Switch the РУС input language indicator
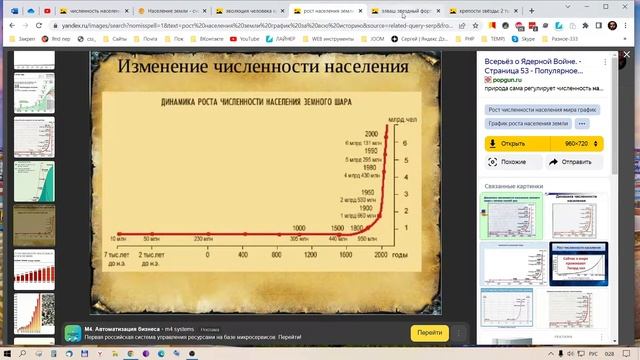This screenshot has width=640, height=360. tap(593, 353)
